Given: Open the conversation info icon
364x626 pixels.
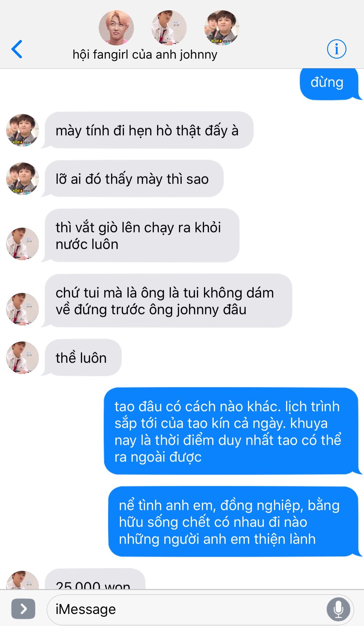Looking at the screenshot, I should pos(336,49).
